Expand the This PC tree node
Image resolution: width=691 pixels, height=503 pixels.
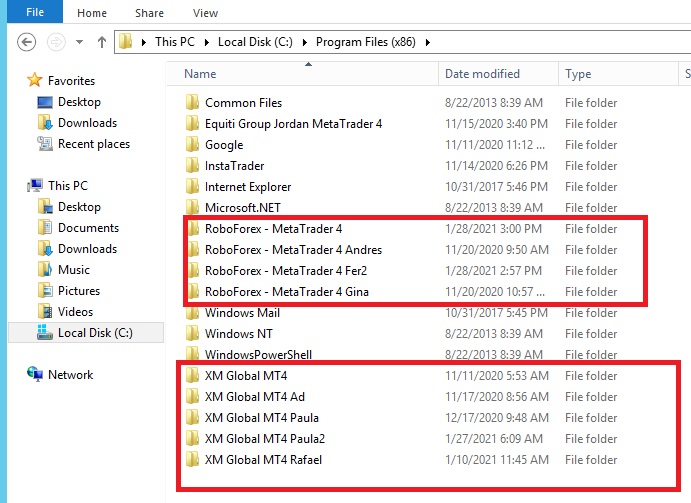[x=23, y=186]
